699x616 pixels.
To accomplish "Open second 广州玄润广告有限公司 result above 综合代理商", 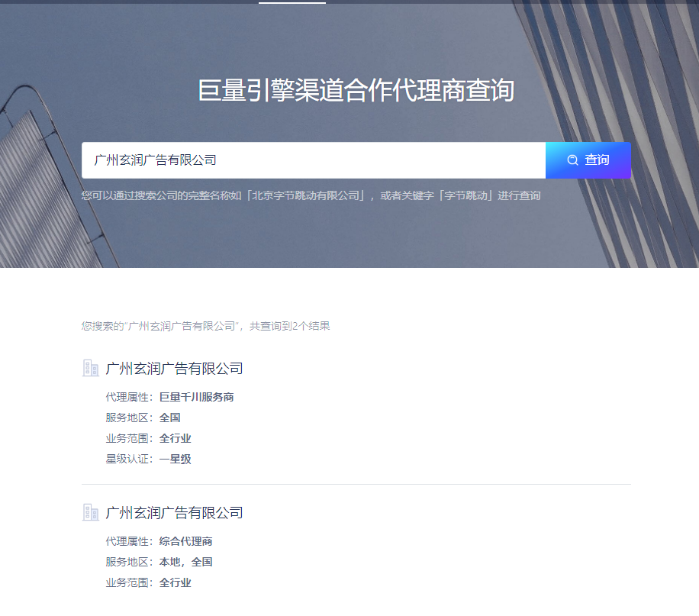I will (174, 512).
